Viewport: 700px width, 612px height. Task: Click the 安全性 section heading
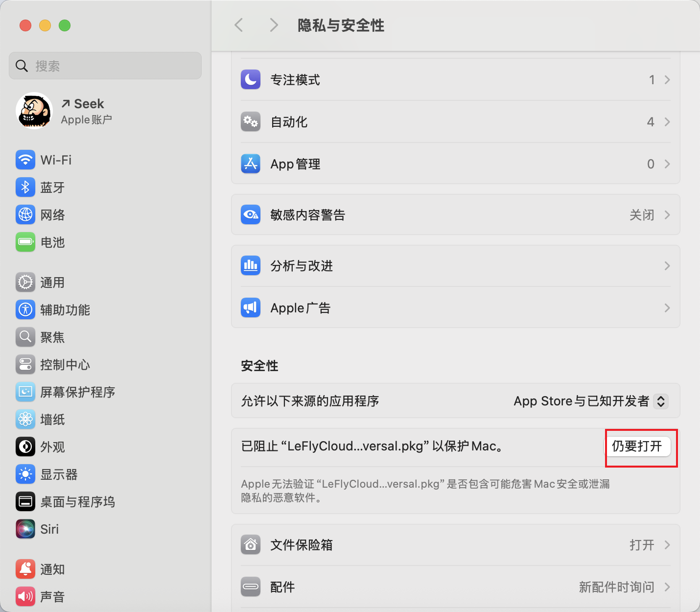259,366
